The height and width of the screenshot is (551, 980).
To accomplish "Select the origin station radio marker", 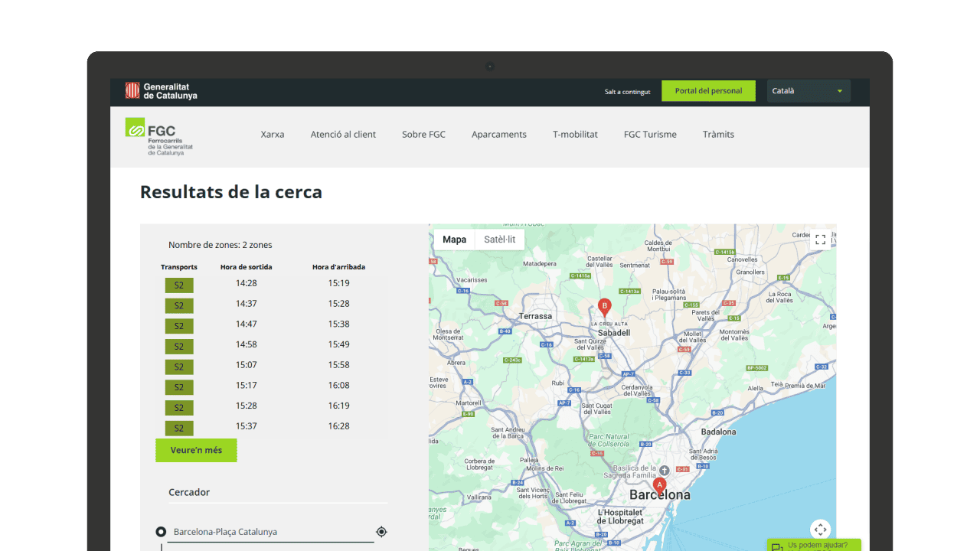I will pyautogui.click(x=161, y=532).
